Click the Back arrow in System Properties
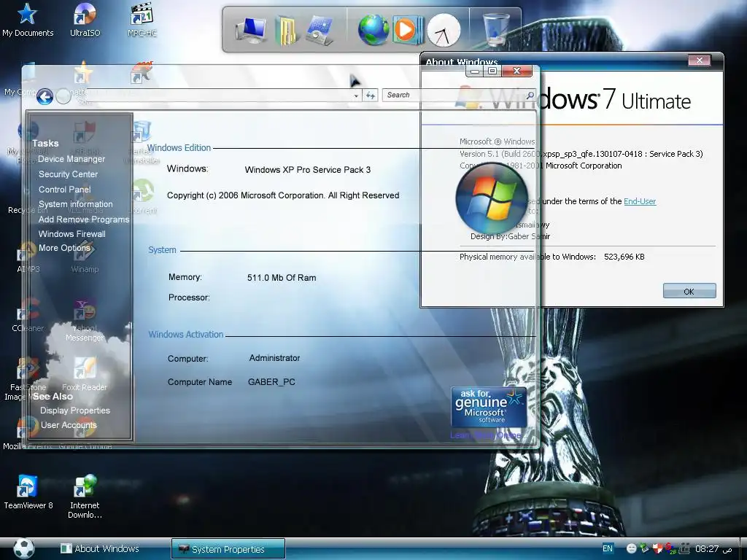The height and width of the screenshot is (560, 747). click(x=44, y=97)
